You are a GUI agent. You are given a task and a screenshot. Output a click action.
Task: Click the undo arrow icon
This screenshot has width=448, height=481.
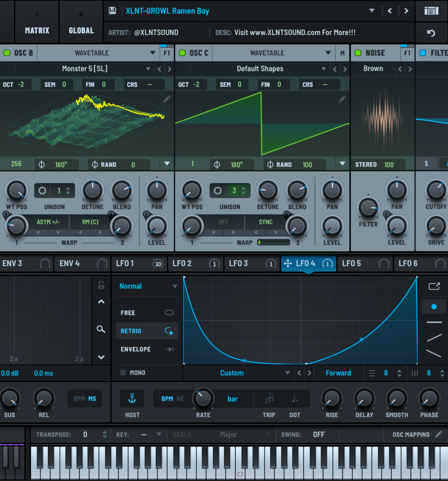click(431, 33)
